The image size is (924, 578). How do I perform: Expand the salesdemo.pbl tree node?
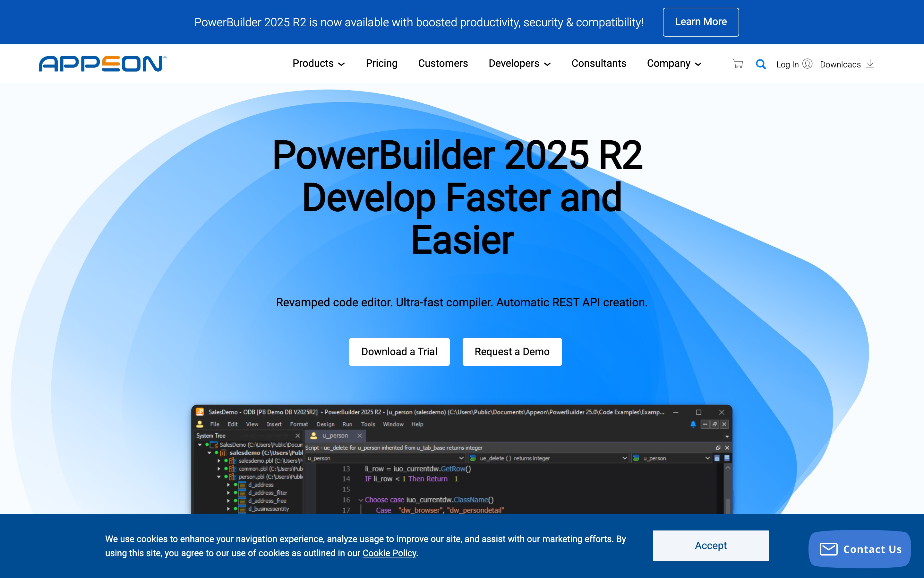coord(219,461)
